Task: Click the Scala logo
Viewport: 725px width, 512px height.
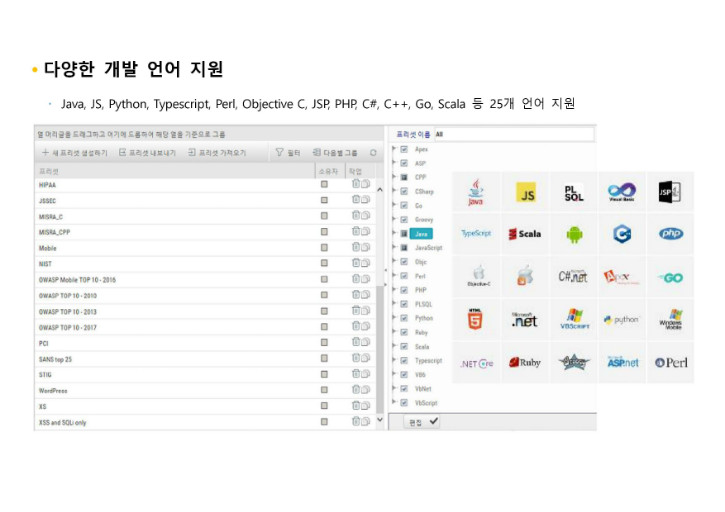Action: [x=525, y=234]
